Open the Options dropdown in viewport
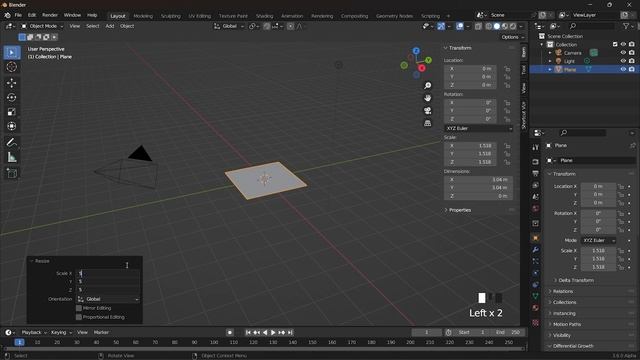 [x=512, y=37]
